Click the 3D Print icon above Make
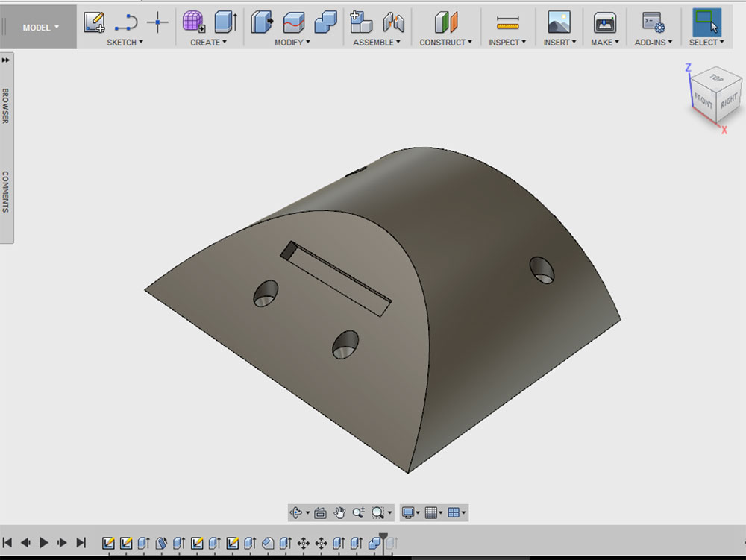746x560 pixels. pyautogui.click(x=604, y=22)
